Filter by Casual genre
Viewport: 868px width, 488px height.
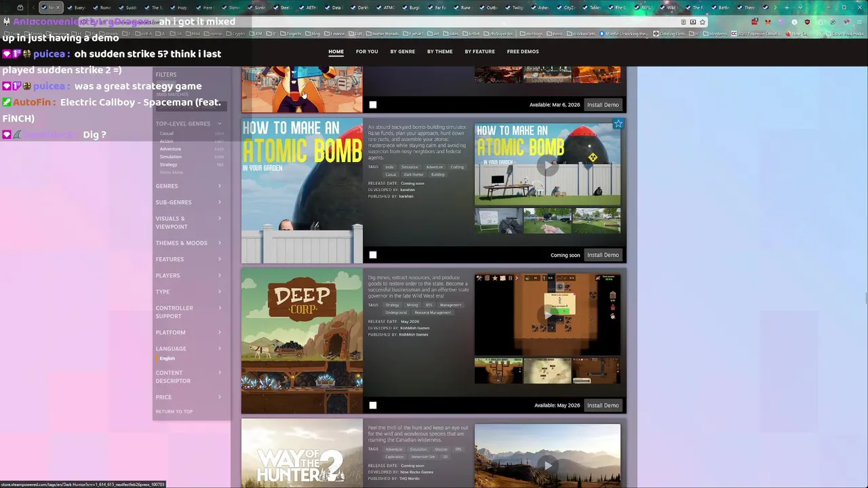[x=166, y=134]
